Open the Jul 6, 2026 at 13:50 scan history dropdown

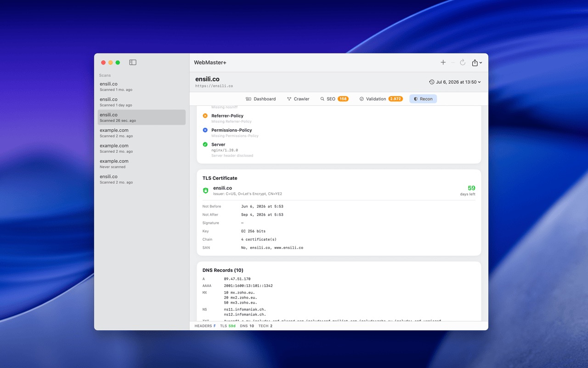click(x=455, y=82)
